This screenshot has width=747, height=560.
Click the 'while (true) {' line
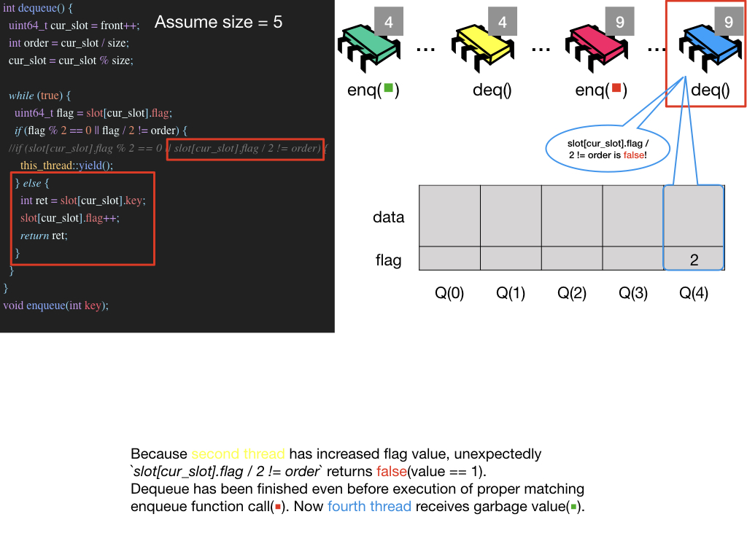tap(40, 96)
